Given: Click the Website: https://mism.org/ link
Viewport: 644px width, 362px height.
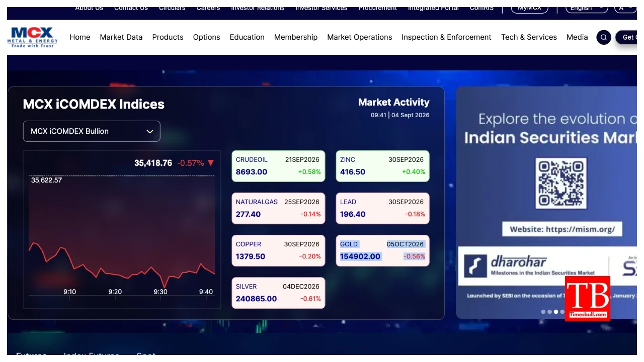Looking at the screenshot, I should point(562,229).
